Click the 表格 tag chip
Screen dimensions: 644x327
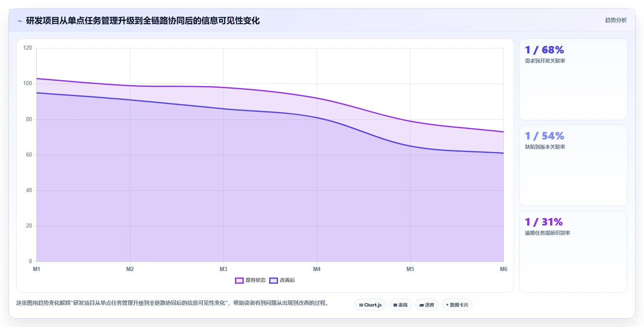[401, 305]
